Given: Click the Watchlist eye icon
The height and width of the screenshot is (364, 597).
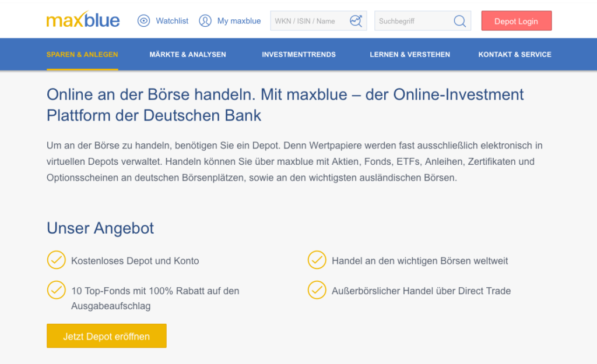Looking at the screenshot, I should [x=143, y=20].
